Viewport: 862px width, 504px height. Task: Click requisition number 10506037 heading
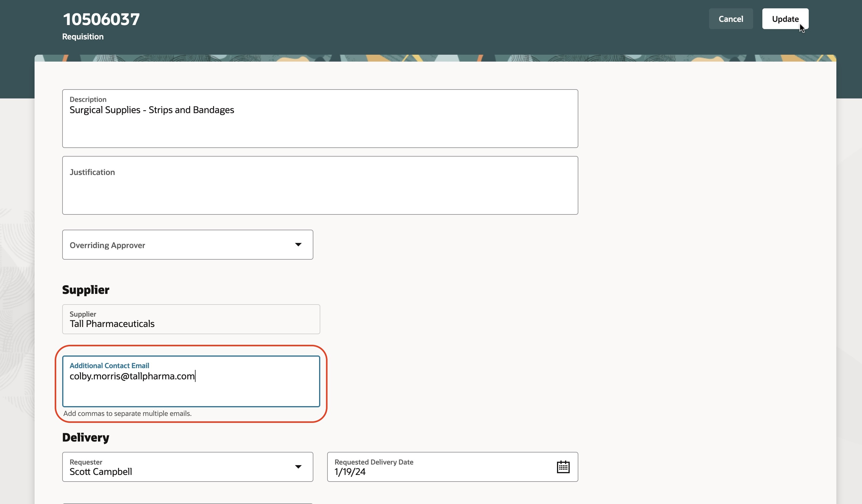(101, 19)
